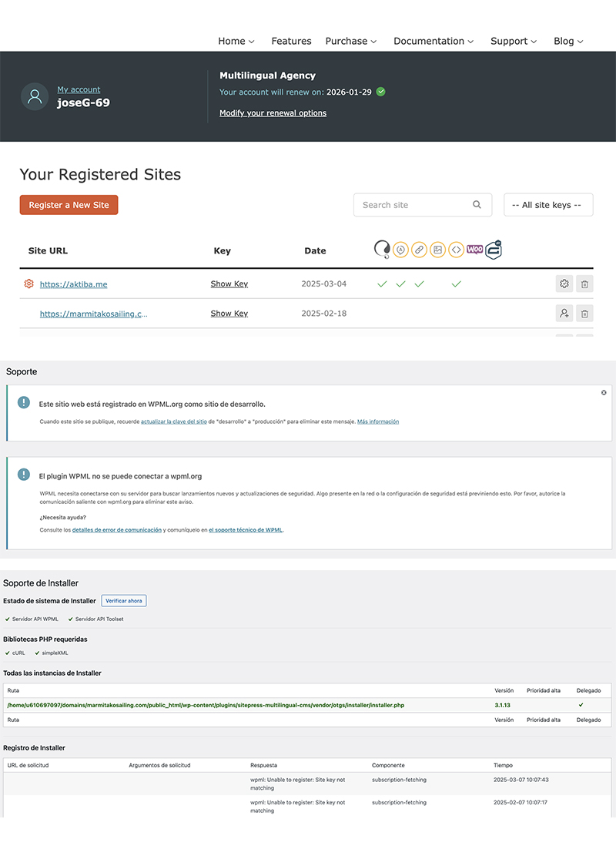Click the installer.php path row
The height and width of the screenshot is (866, 616).
pos(307,705)
